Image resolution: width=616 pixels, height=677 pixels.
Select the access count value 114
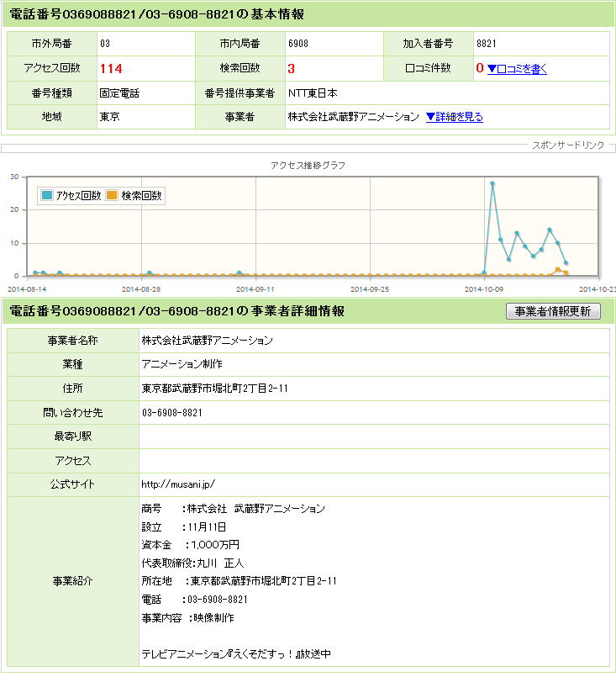(111, 69)
